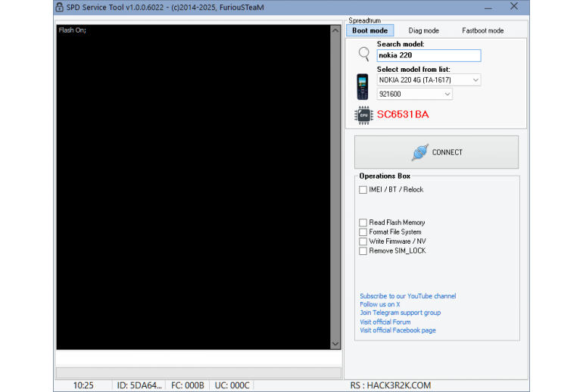Screen dimensions: 583x392
Task: Click the padlock icon in title bar
Action: pos(59,7)
